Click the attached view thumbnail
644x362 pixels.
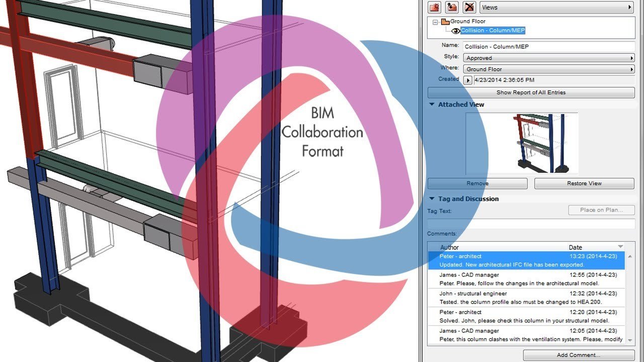pos(522,143)
